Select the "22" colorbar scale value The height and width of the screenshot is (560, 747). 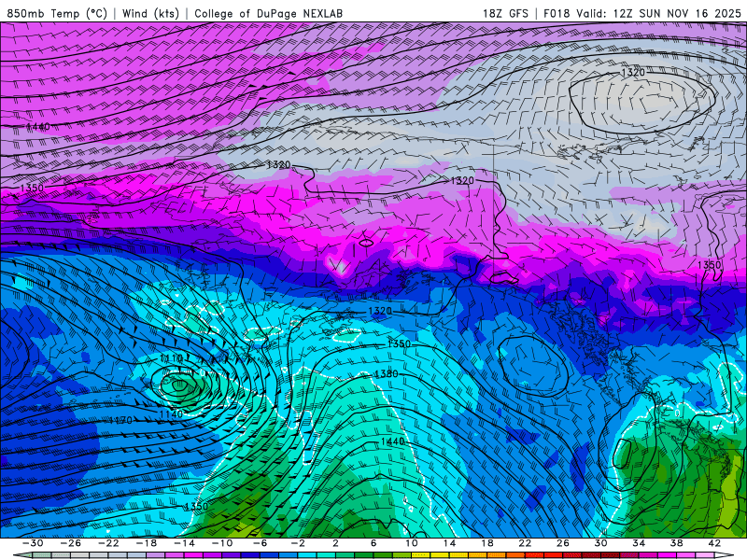[525, 543]
